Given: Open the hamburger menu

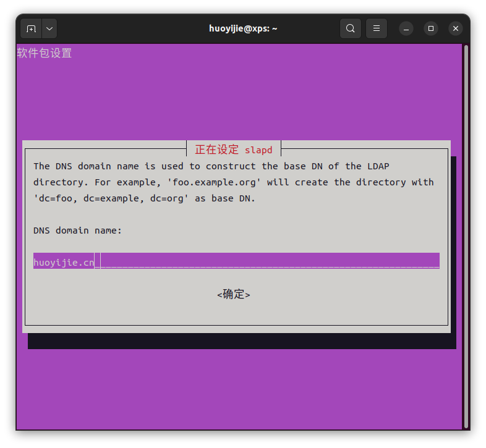Looking at the screenshot, I should [377, 28].
